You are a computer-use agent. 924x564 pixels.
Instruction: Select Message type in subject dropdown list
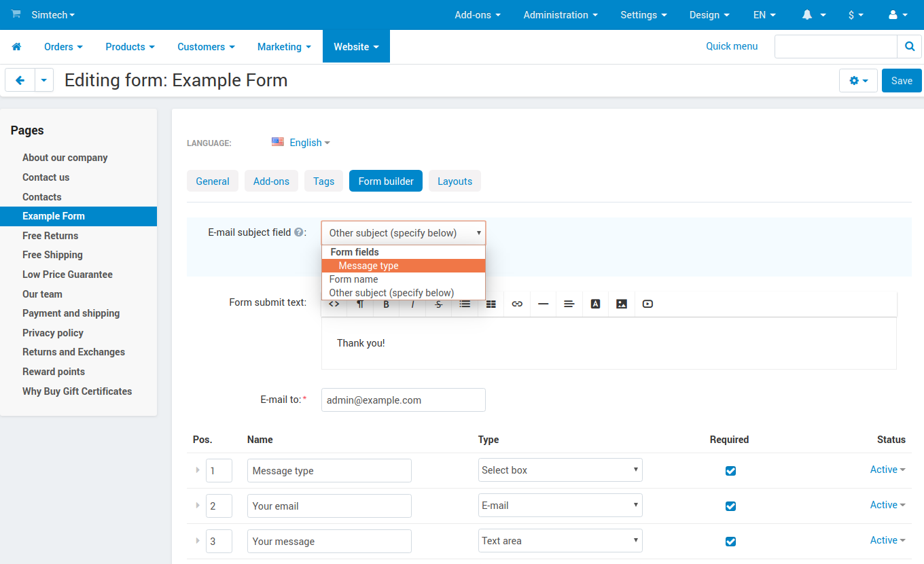[x=404, y=266]
